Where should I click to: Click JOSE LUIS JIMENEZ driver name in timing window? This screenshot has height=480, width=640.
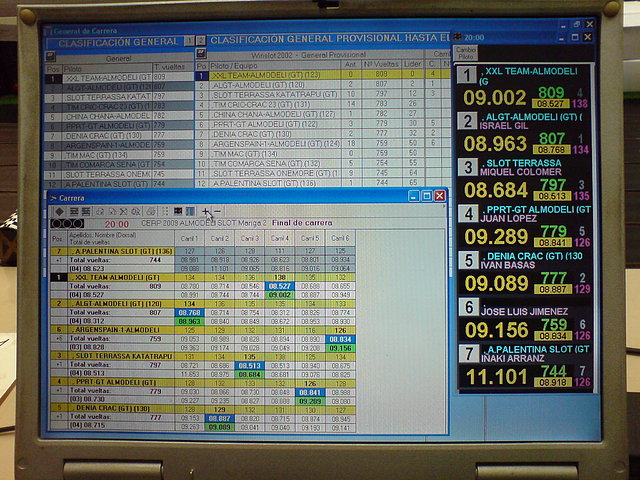[x=524, y=312]
